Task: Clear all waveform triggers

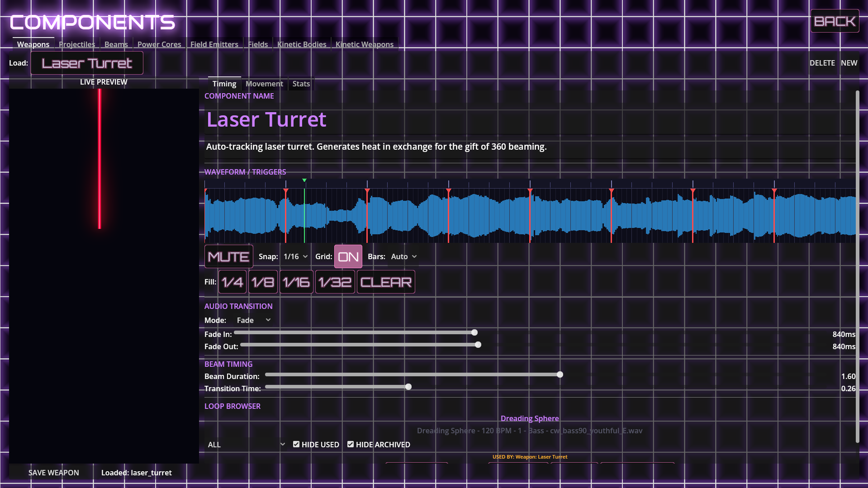Action: (386, 282)
